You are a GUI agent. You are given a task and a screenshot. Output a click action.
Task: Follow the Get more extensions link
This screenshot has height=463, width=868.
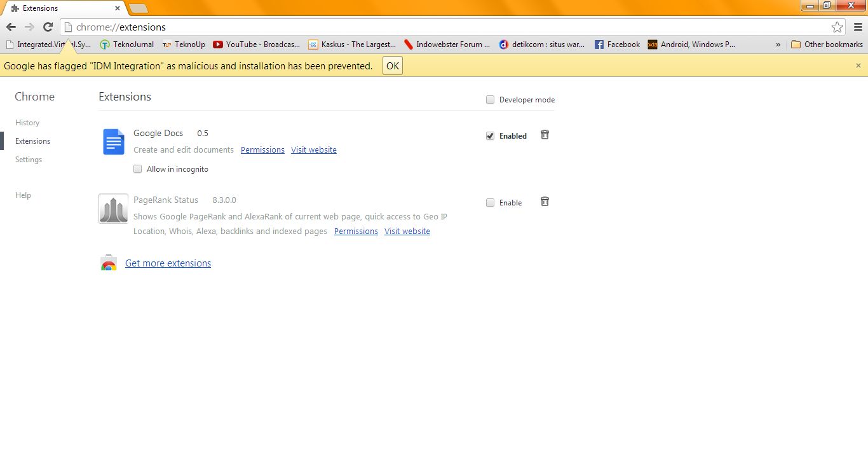click(x=168, y=263)
